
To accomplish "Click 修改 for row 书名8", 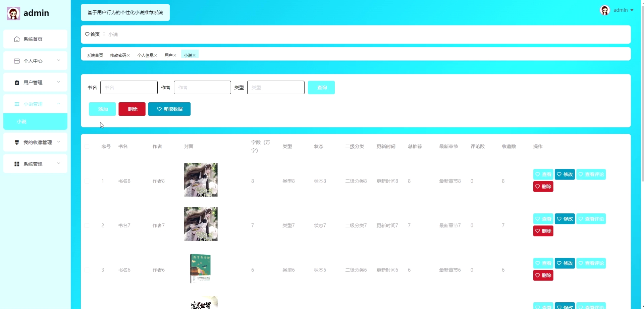I will pyautogui.click(x=565, y=174).
